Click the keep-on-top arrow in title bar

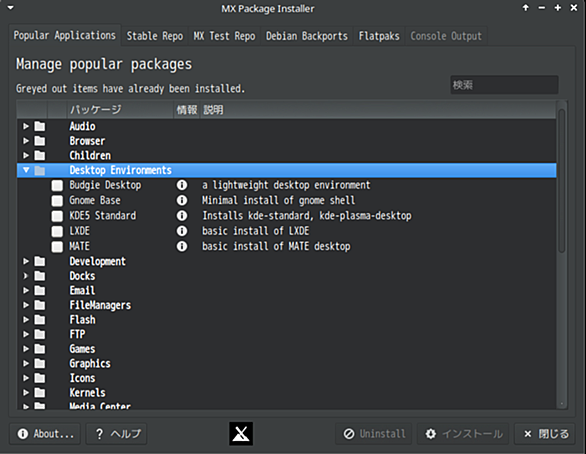525,8
